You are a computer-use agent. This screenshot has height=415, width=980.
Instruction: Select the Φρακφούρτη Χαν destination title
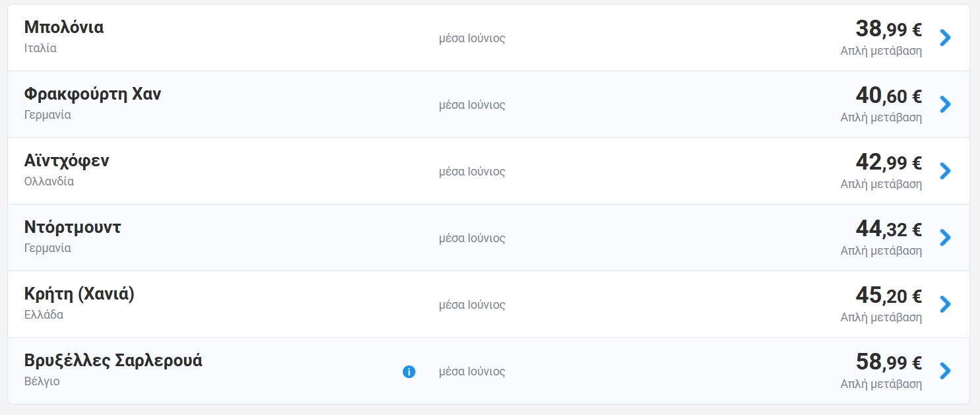point(92,94)
